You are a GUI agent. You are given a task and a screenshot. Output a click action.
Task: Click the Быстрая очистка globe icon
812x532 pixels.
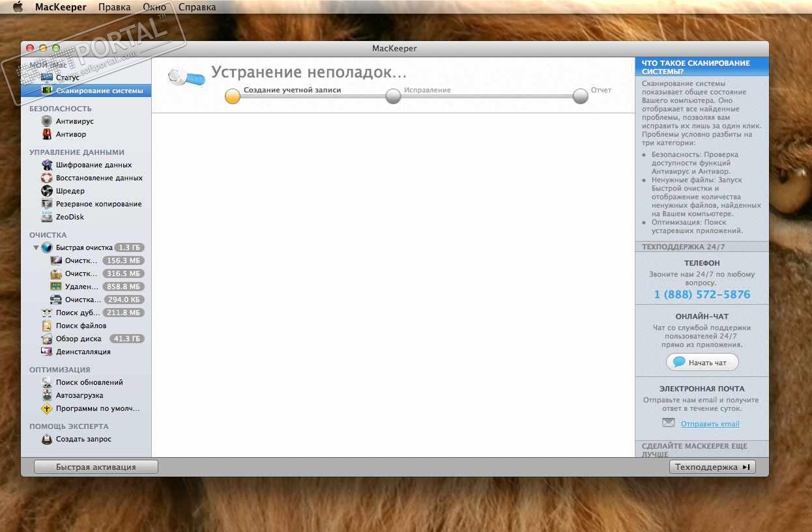coord(46,247)
